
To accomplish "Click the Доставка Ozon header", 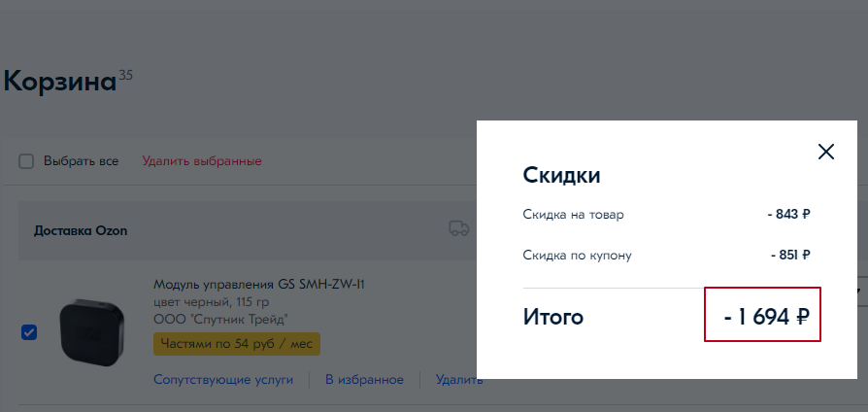I will tap(81, 230).
